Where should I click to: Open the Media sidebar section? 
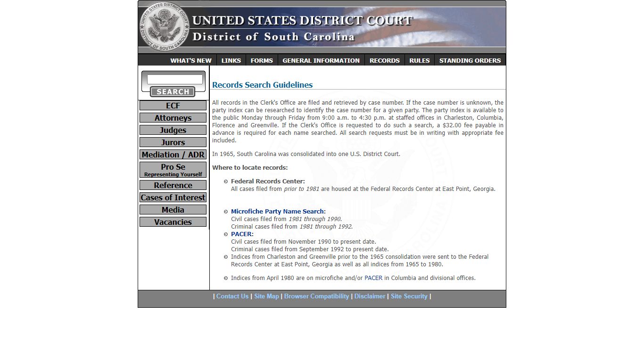point(173,210)
